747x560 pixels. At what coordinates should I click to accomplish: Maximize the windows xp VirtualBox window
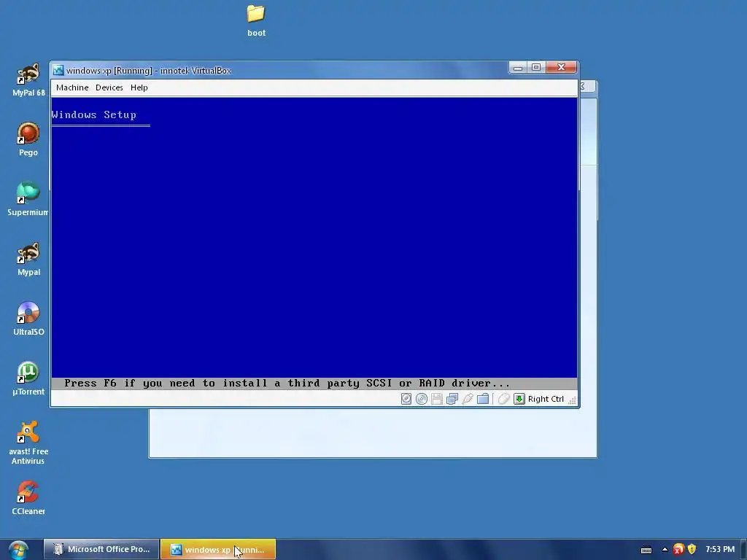[536, 68]
